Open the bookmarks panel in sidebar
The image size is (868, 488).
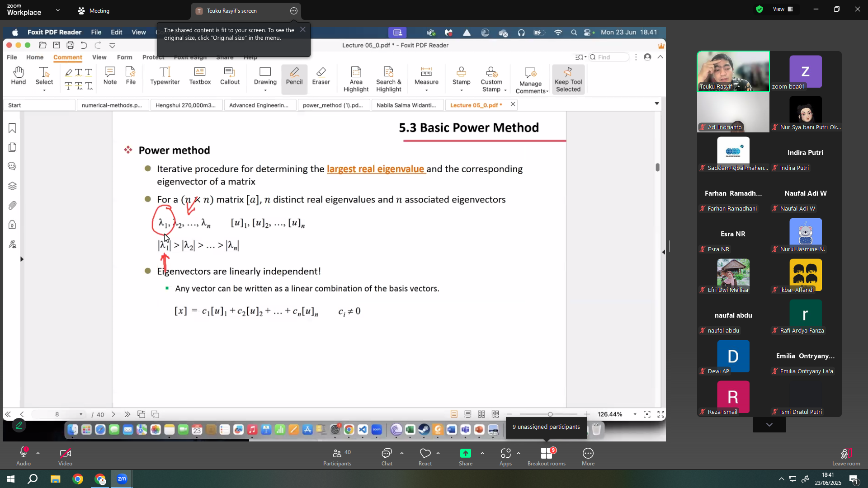point(12,128)
